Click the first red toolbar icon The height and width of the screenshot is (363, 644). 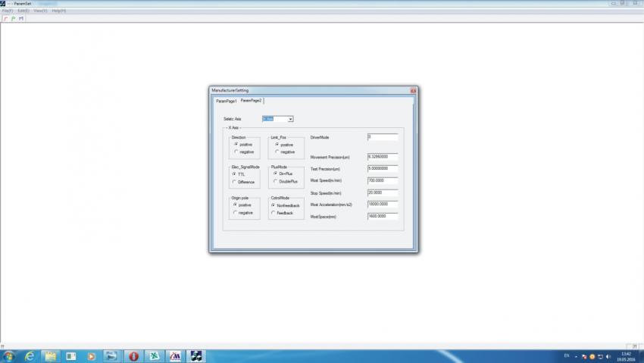pos(6,18)
